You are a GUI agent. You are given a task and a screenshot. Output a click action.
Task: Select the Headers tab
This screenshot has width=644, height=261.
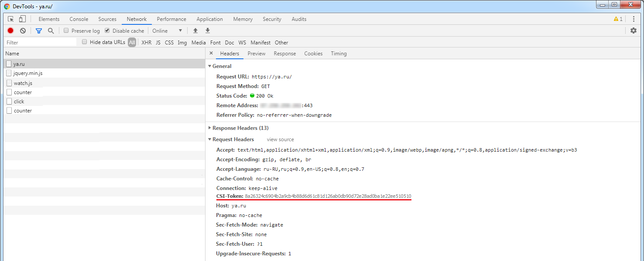click(230, 54)
